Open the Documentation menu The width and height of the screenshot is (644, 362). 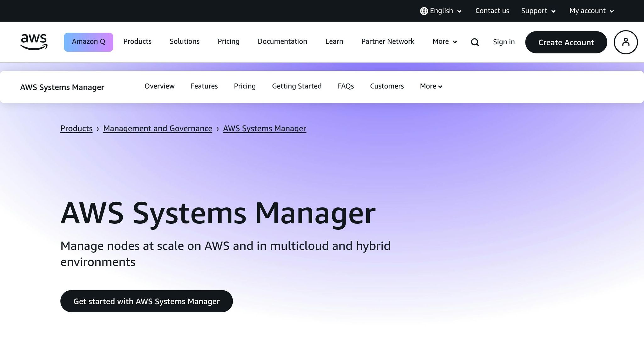(282, 41)
